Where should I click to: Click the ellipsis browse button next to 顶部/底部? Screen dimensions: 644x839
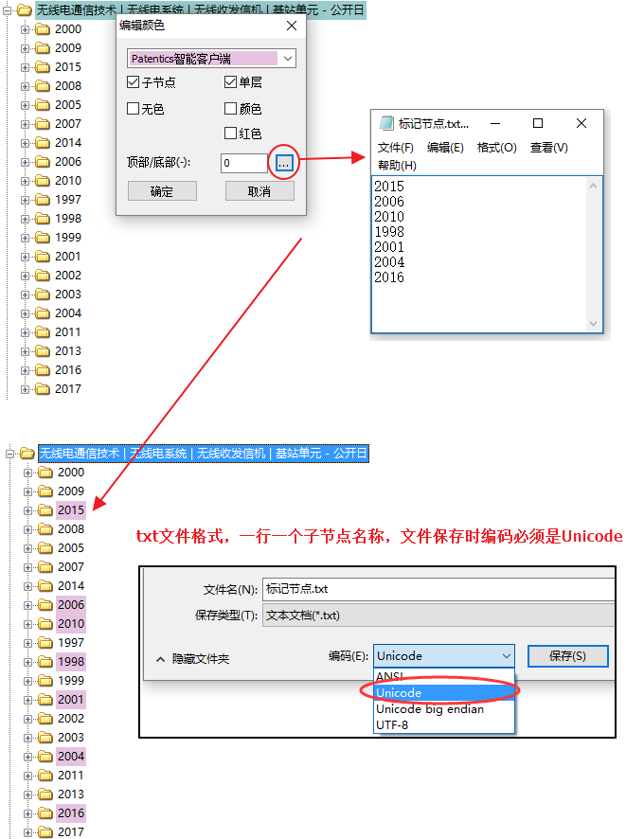tap(284, 163)
